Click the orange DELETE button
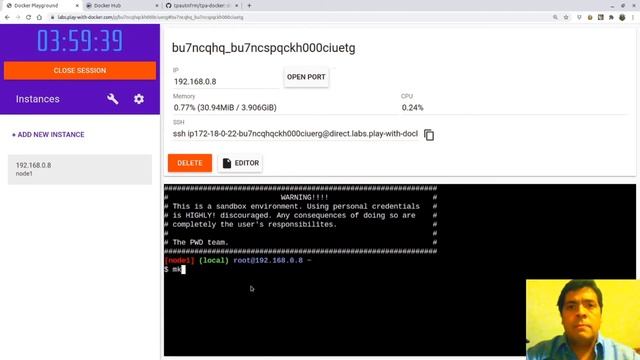Viewport: 640px width, 360px height. (x=190, y=163)
